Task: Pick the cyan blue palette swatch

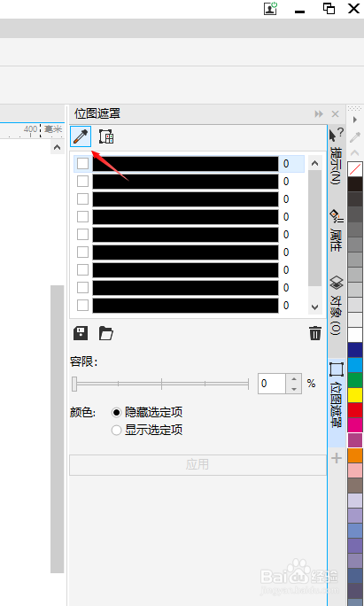Action: point(355,365)
